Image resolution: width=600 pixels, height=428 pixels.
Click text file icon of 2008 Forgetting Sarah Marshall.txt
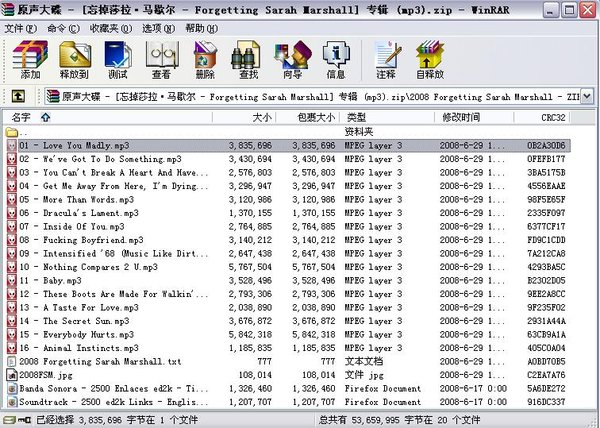pyautogui.click(x=12, y=361)
